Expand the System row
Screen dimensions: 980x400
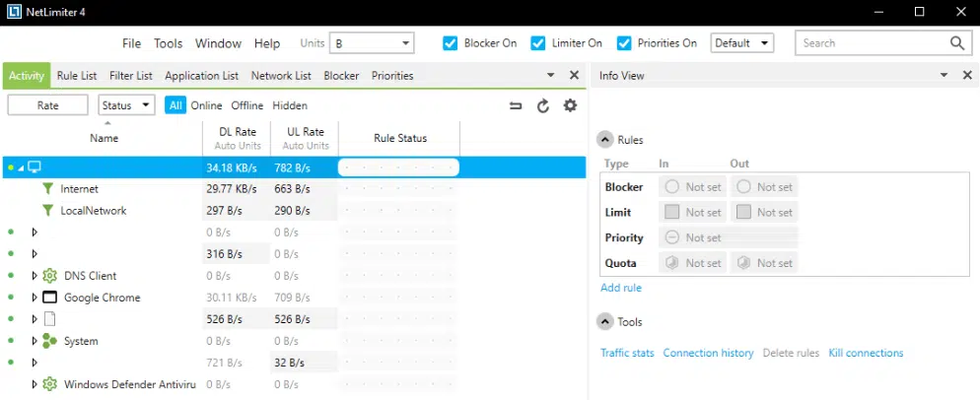(35, 341)
